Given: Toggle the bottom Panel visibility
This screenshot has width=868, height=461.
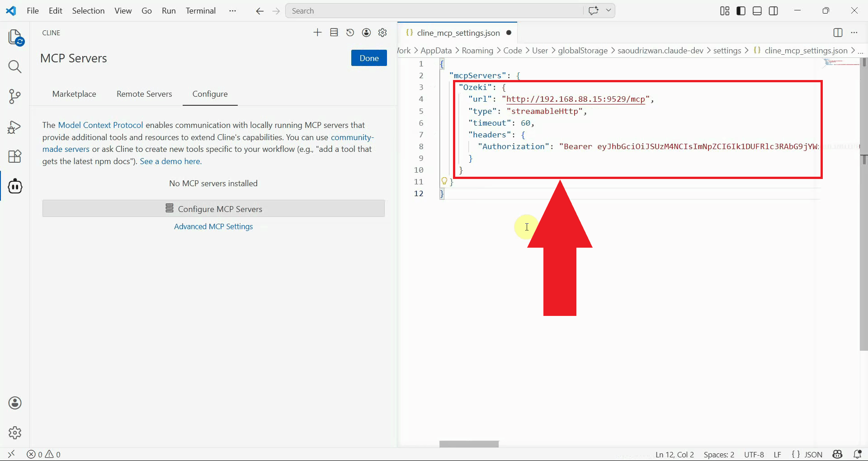Looking at the screenshot, I should [x=757, y=11].
